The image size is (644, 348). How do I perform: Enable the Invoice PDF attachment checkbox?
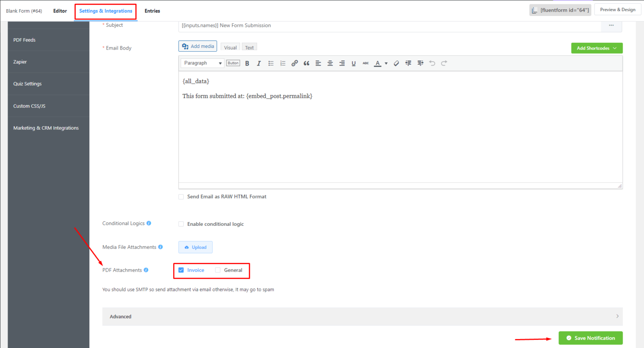click(x=181, y=270)
